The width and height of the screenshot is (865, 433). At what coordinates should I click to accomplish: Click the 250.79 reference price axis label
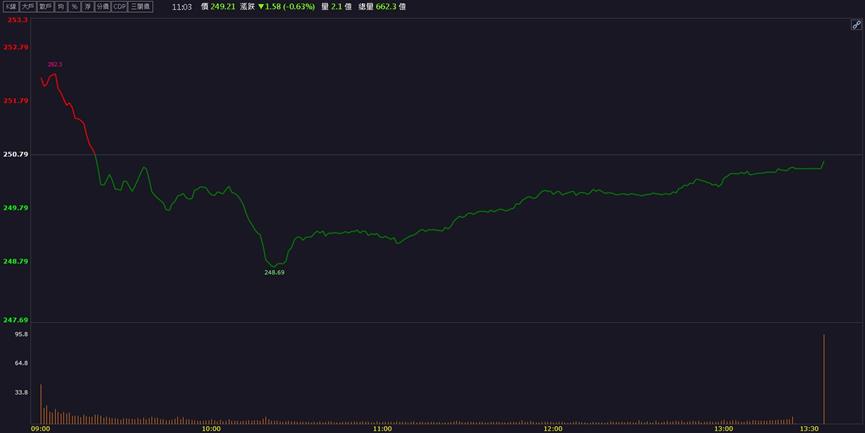[15, 154]
